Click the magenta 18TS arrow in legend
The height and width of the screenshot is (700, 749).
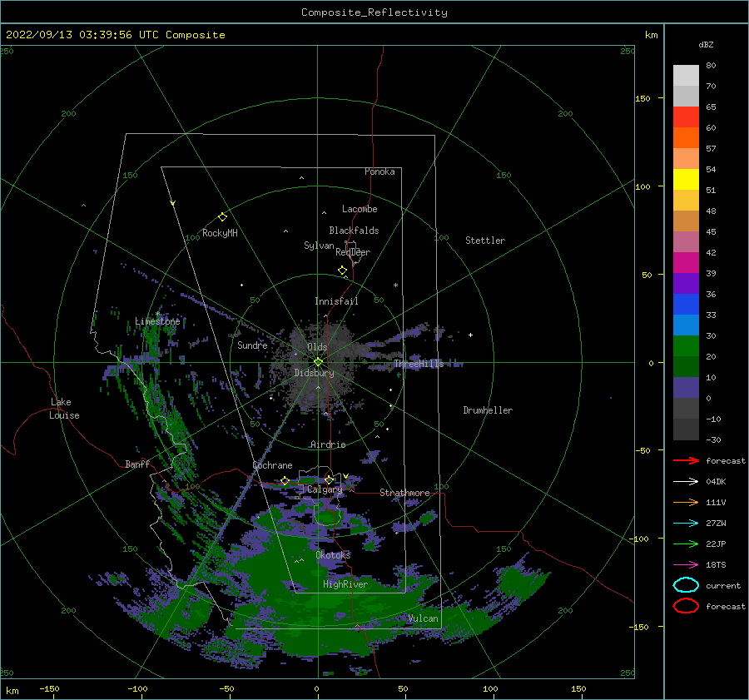point(686,565)
